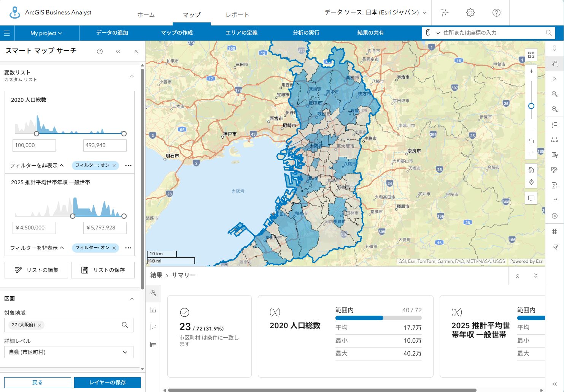Click the home default extent icon
Image resolution: width=564 pixels, height=392 pixels.
tap(531, 170)
